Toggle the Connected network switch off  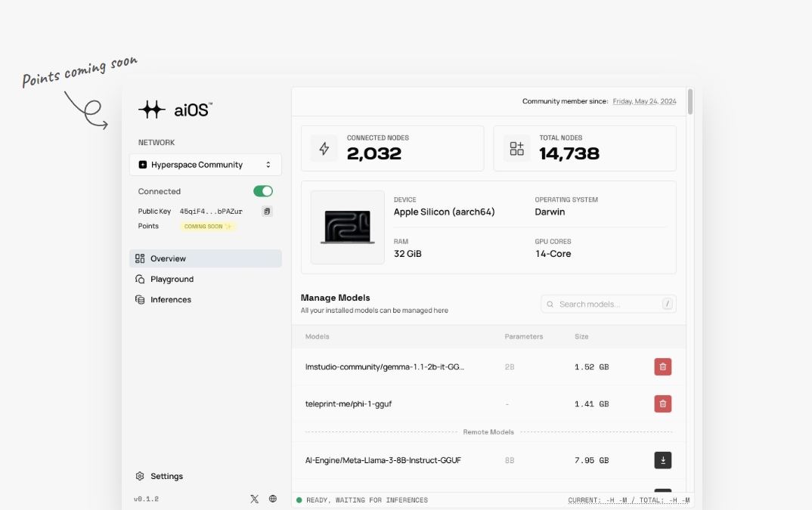262,191
